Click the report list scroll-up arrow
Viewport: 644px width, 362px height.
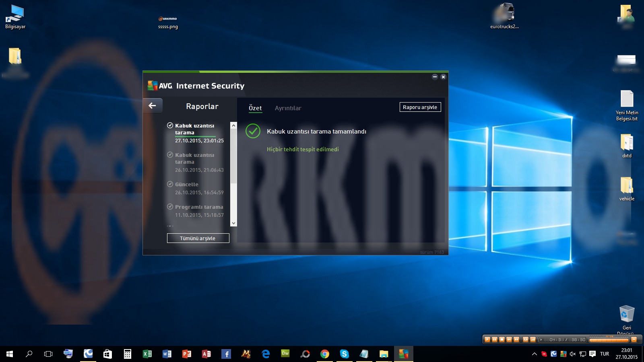click(x=233, y=125)
